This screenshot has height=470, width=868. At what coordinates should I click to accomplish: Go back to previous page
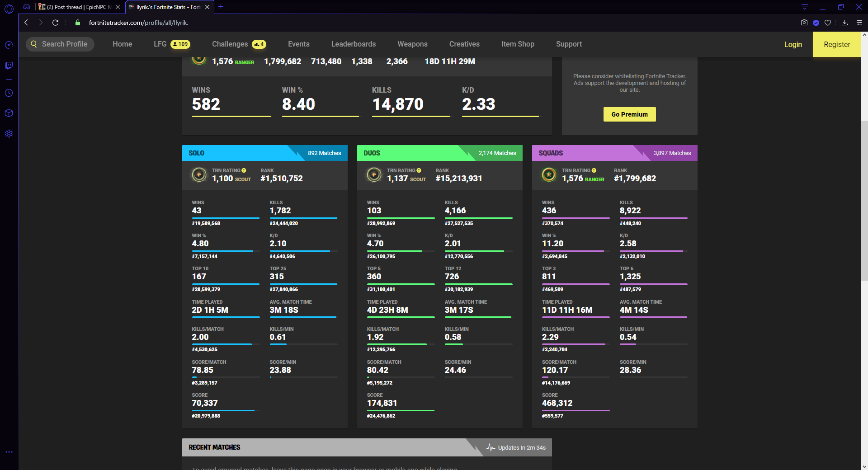[26, 23]
